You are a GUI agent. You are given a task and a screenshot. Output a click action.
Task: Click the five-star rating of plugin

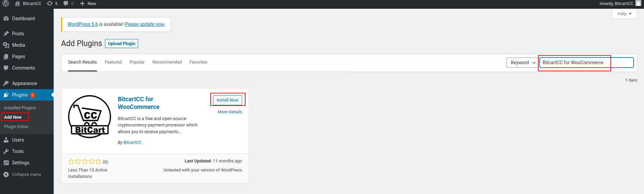[x=85, y=162]
